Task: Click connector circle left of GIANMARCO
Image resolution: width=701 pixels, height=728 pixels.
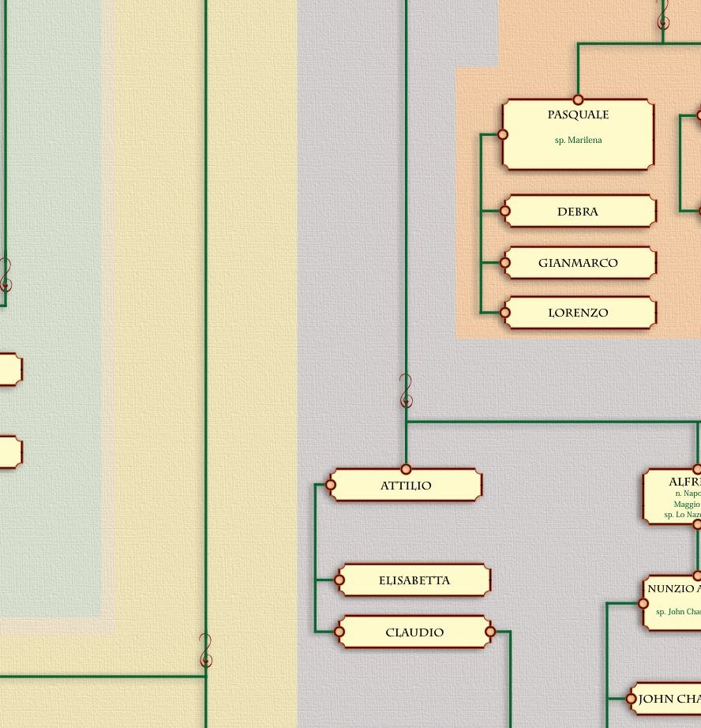Action: coord(505,263)
